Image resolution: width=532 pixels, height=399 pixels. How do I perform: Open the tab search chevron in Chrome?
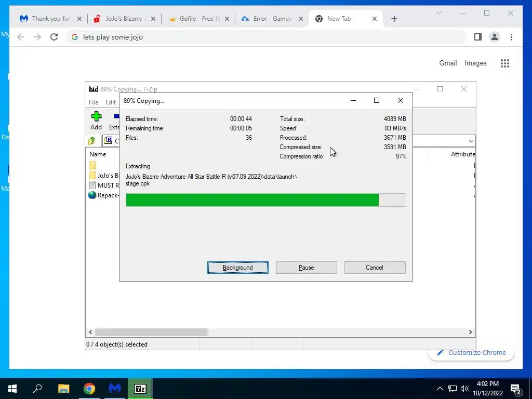(x=438, y=13)
